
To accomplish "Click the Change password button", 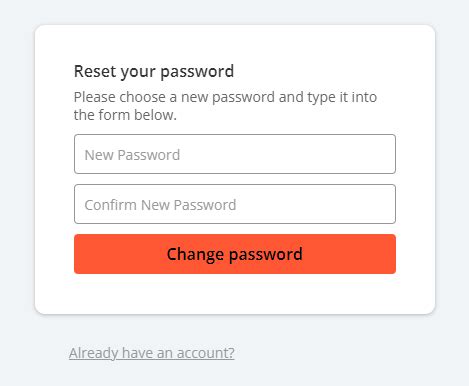I will (x=235, y=254).
